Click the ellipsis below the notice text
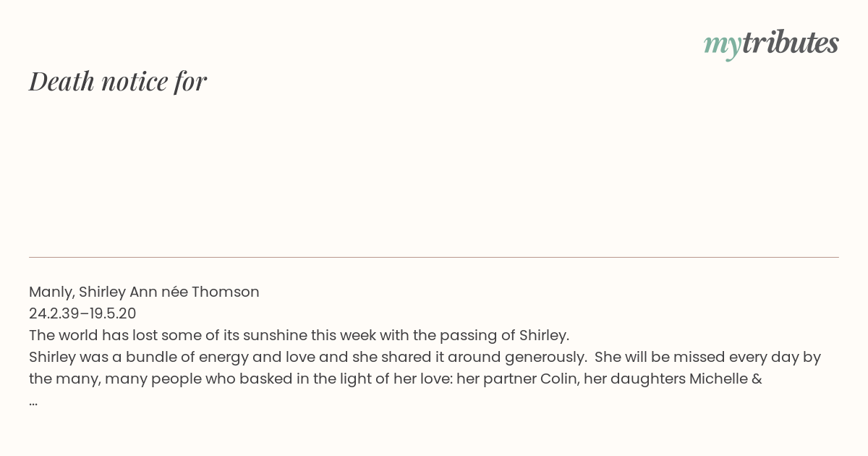 (33, 401)
